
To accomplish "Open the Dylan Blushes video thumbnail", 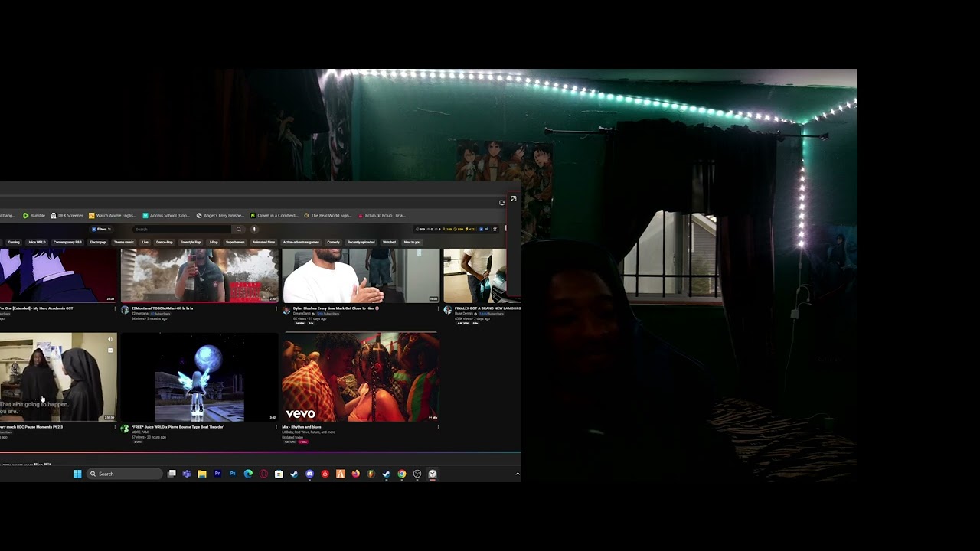I will tap(361, 275).
